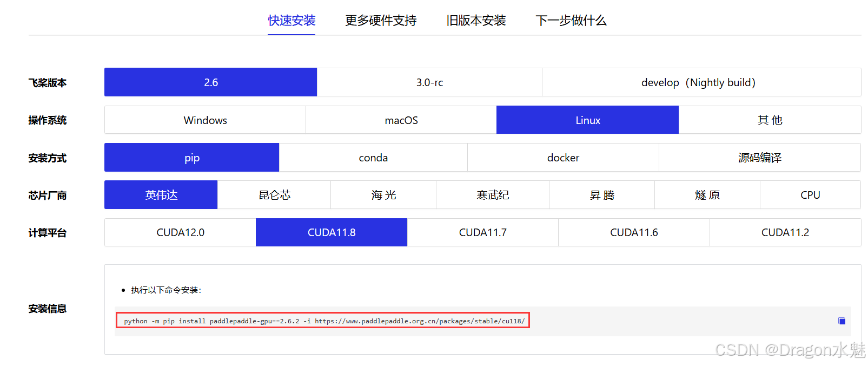Screen dimensions: 868x365
Task: Open 更多硬件支持 tab
Action: point(381,21)
